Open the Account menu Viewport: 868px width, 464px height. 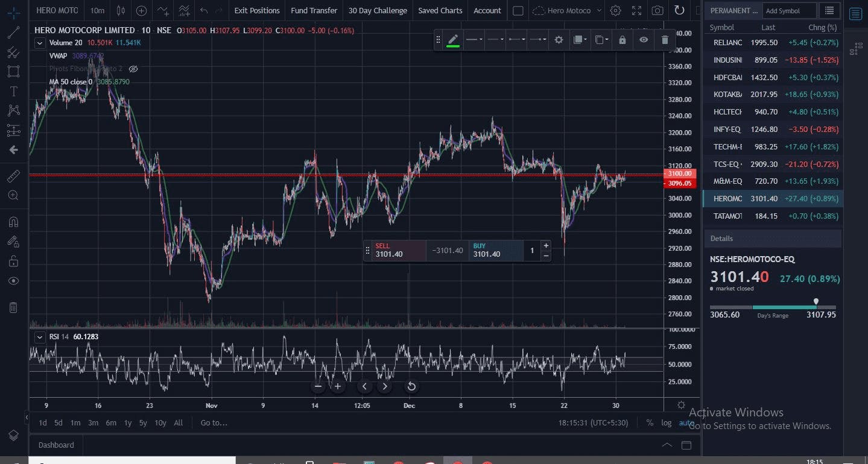coord(487,10)
